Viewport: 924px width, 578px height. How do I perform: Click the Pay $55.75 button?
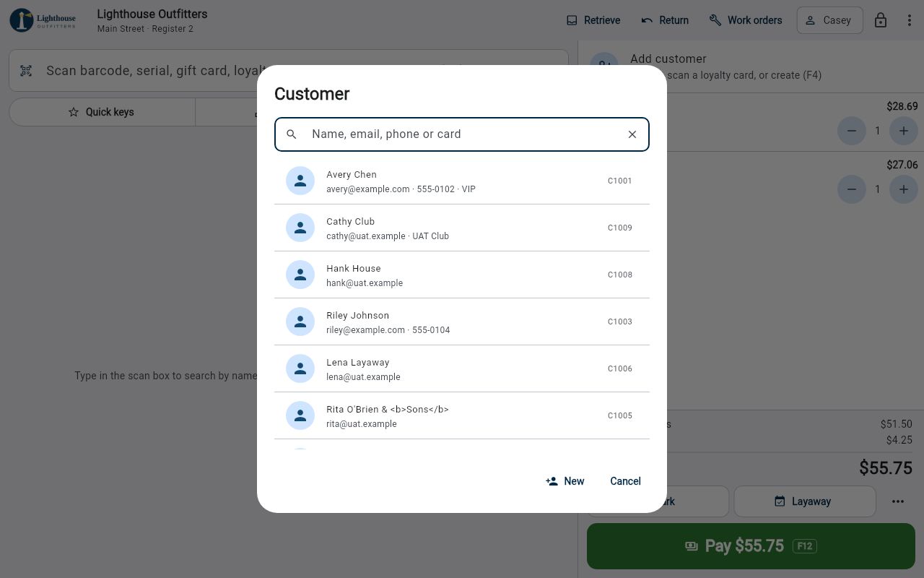(751, 546)
